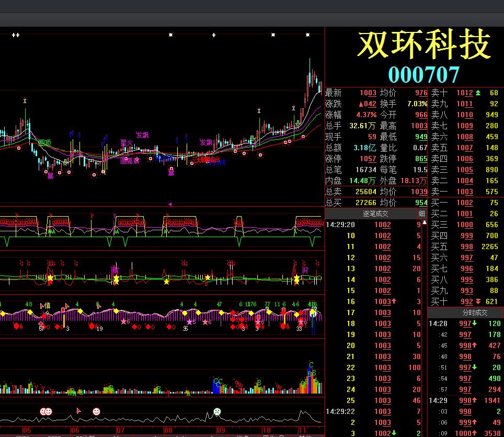Click the 总手 value 32.61万
The height and width of the screenshot is (437, 504).
362,126
